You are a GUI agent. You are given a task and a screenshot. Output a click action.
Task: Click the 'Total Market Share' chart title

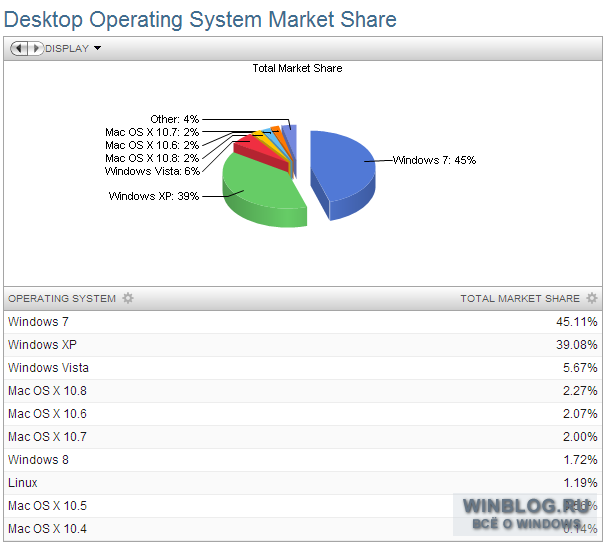pyautogui.click(x=297, y=68)
